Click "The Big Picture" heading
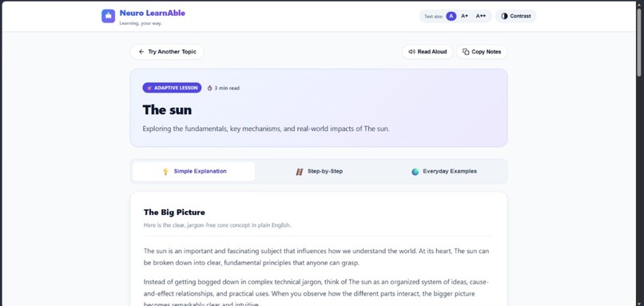 (x=174, y=213)
